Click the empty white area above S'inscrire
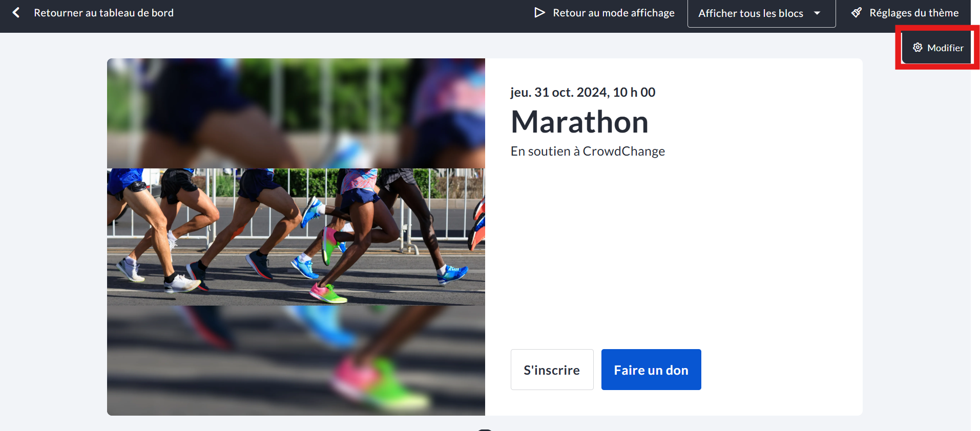The image size is (980, 431). click(674, 253)
